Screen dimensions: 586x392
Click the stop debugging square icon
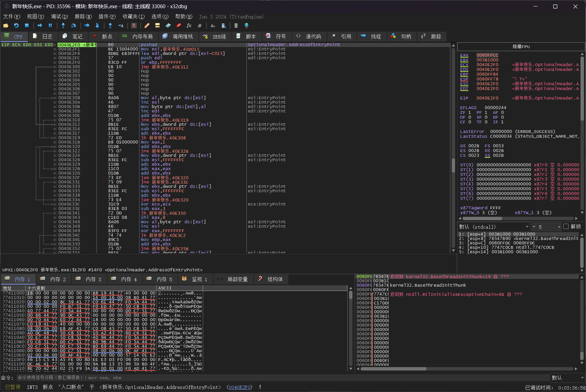27,26
